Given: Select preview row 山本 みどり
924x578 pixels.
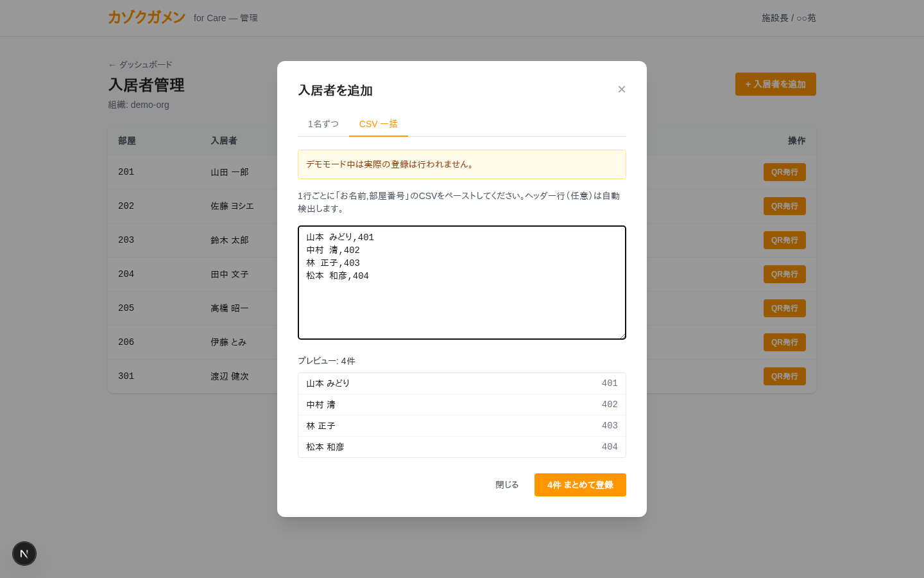Looking at the screenshot, I should pos(462,383).
